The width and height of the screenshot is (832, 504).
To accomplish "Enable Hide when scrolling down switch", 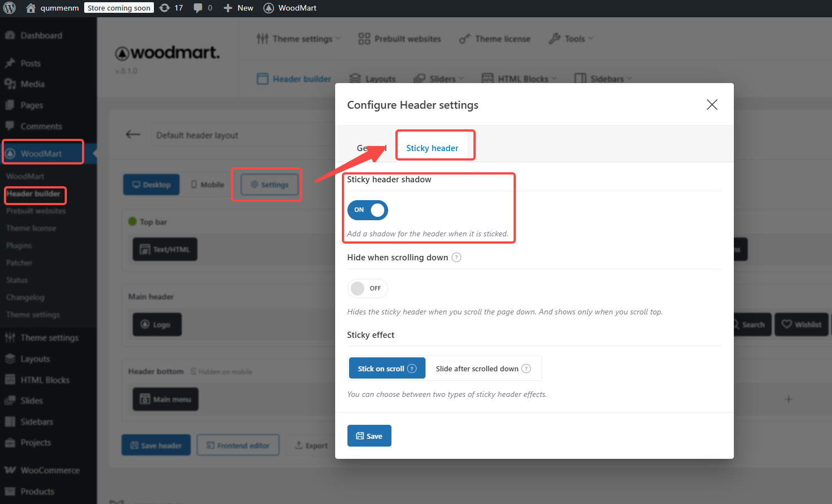I will coord(367,288).
